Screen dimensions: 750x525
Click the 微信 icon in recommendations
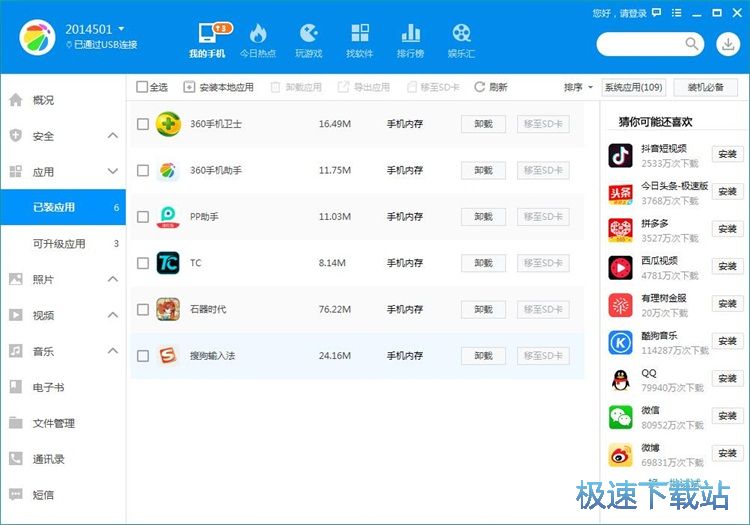click(x=620, y=417)
